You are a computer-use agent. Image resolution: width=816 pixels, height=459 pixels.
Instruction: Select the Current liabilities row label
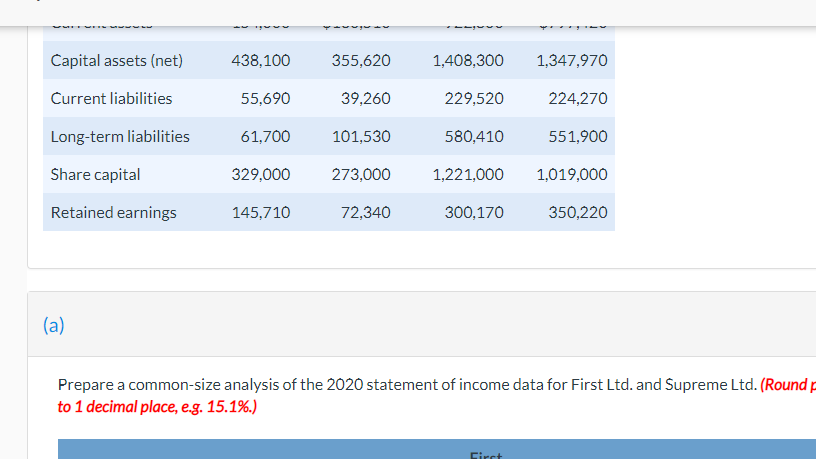click(x=111, y=98)
